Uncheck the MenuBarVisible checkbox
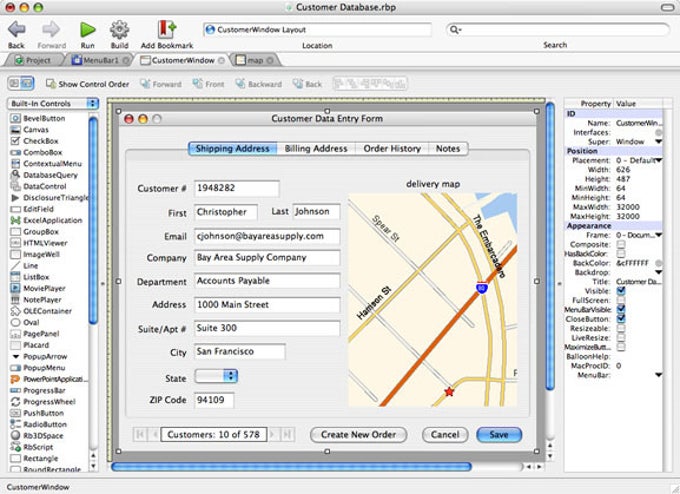The width and height of the screenshot is (680, 494). [621, 309]
